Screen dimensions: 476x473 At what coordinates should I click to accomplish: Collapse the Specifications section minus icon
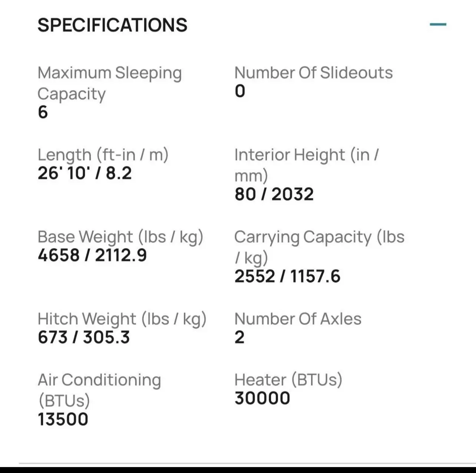click(x=438, y=24)
